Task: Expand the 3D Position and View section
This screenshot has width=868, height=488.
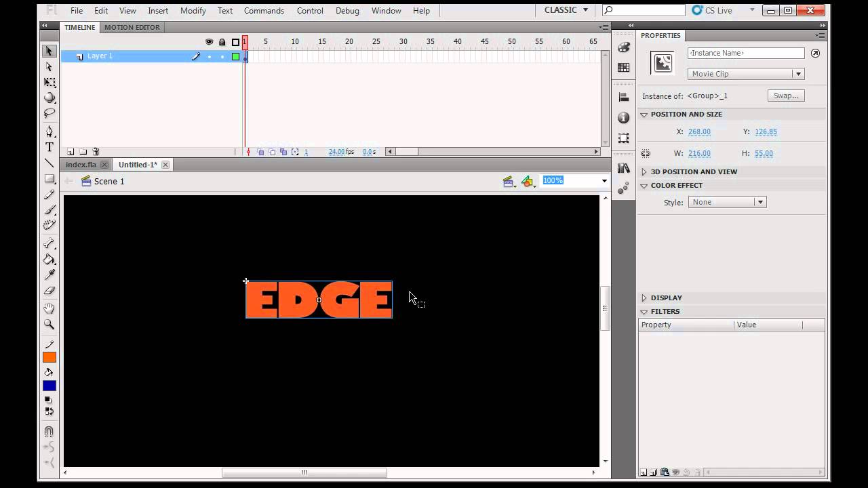Action: coord(644,172)
